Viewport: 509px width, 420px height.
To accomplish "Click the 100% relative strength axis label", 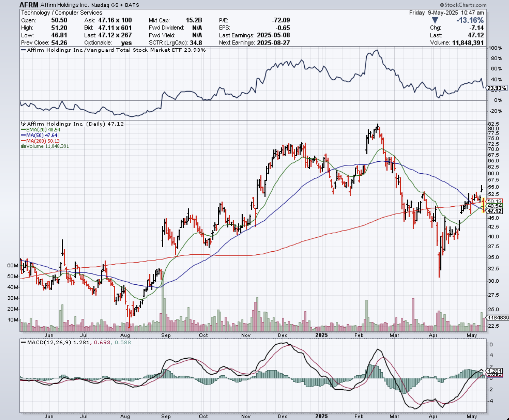I will [495, 48].
